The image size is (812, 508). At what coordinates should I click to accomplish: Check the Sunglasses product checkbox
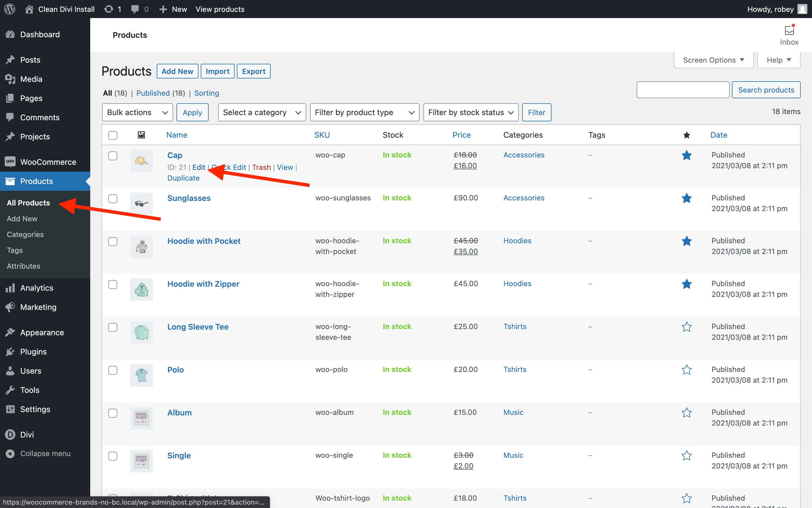(x=113, y=199)
